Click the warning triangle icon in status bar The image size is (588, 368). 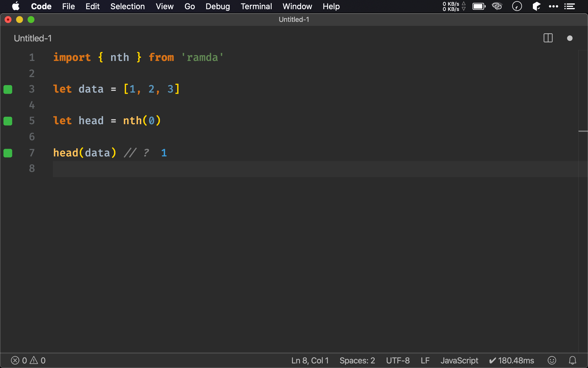tap(34, 360)
